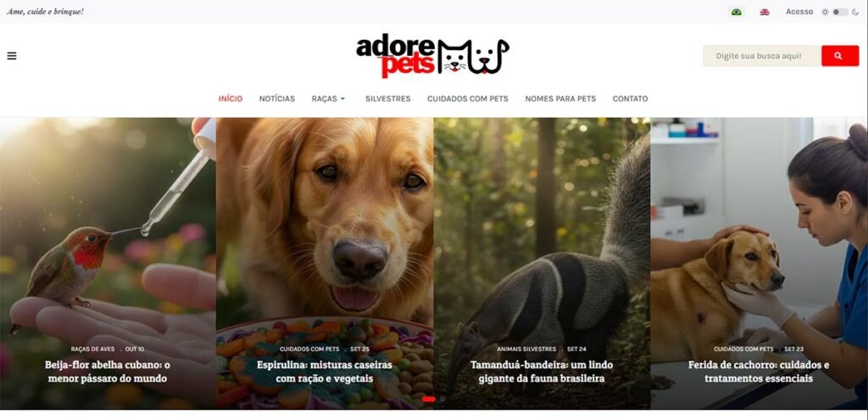Open the Notícias menu item

pyautogui.click(x=277, y=98)
